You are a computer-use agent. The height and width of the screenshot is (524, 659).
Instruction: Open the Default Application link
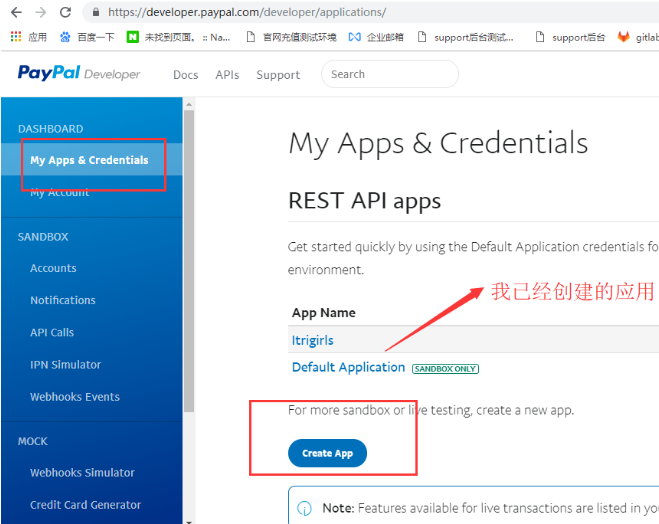click(x=348, y=367)
